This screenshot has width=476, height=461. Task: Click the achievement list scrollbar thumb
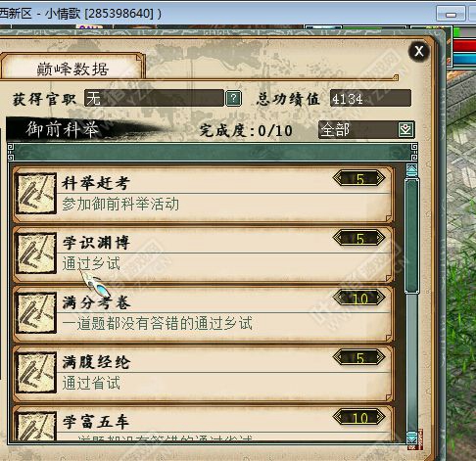pyautogui.click(x=411, y=235)
